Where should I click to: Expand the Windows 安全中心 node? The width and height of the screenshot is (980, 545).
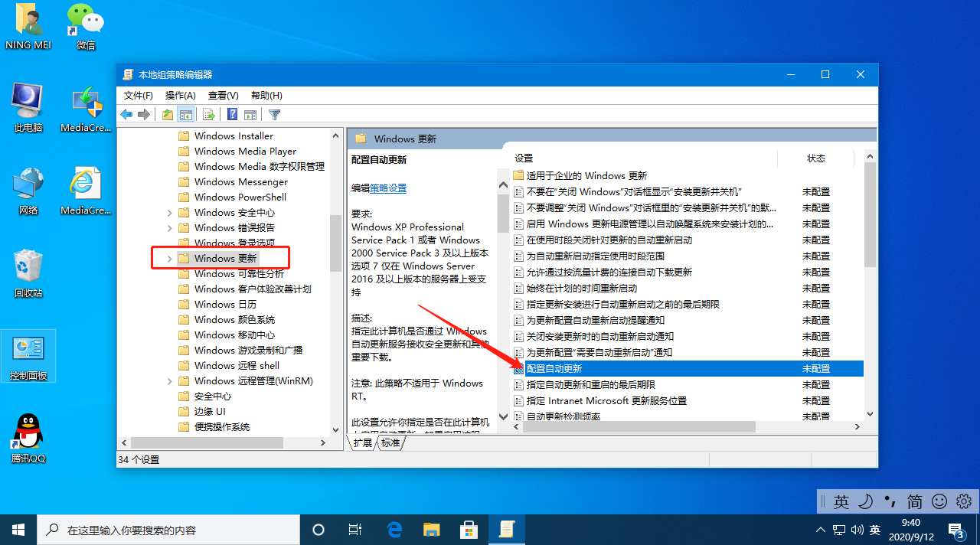tap(170, 212)
